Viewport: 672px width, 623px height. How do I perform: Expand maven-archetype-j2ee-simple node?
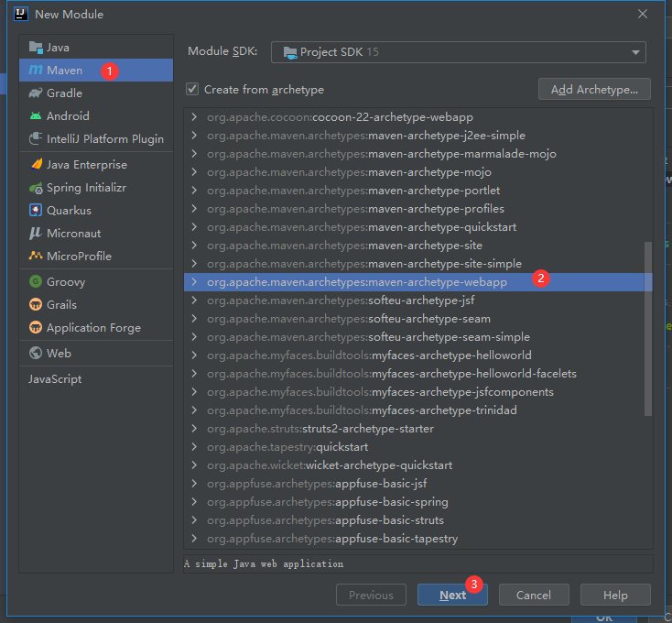coord(194,136)
